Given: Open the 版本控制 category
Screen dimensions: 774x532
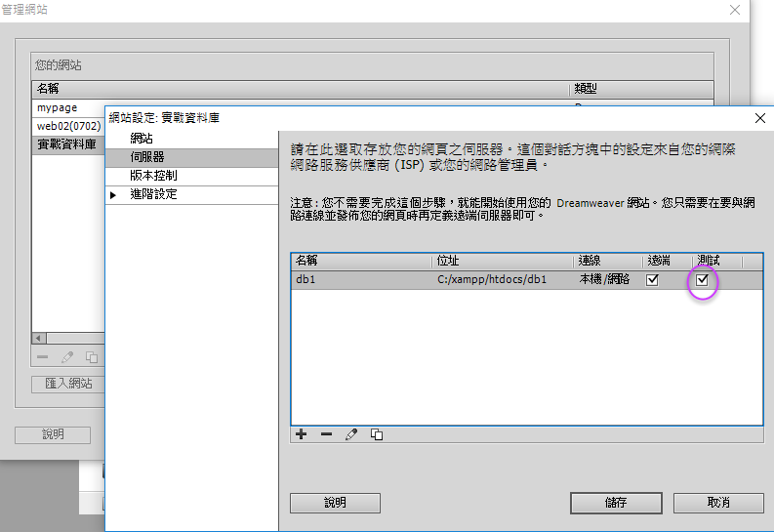Looking at the screenshot, I should (x=153, y=176).
